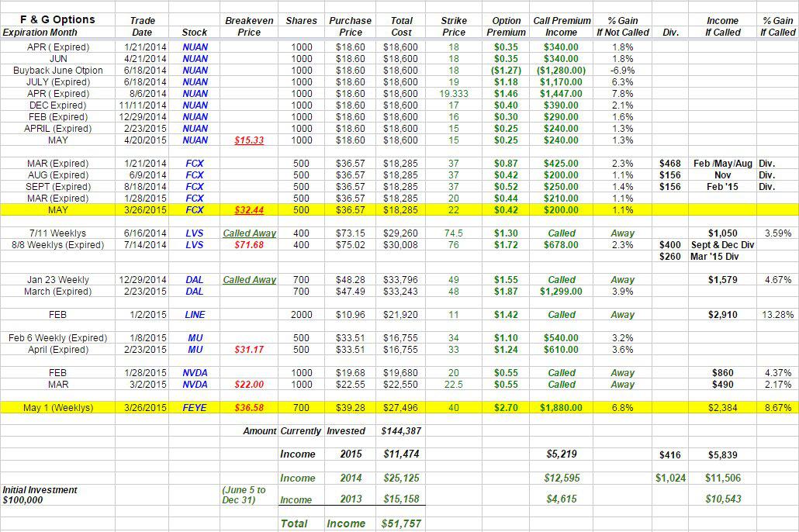The image size is (799, 532).
Task: Select the $12,595 call premium total cell
Action: click(x=561, y=478)
